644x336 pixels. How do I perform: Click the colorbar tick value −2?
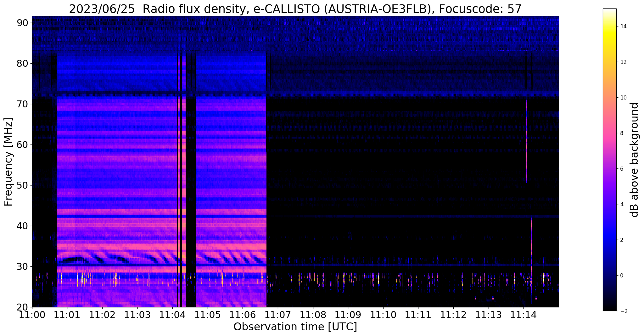coord(624,311)
